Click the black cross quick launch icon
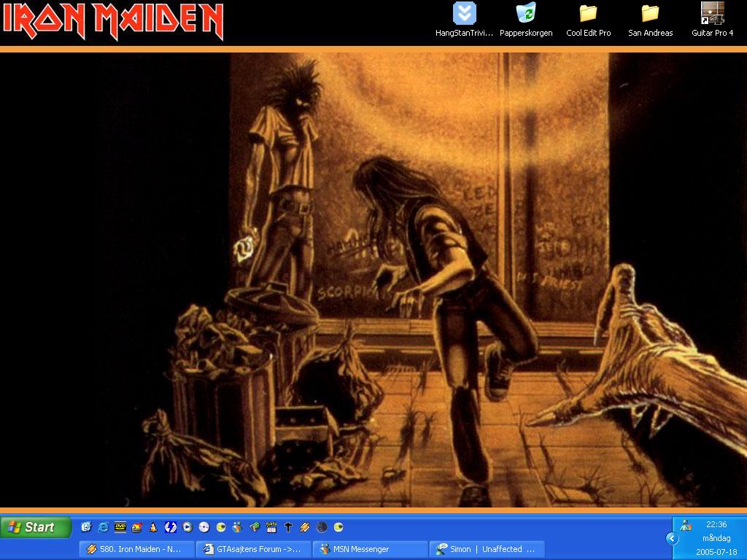 (x=287, y=527)
